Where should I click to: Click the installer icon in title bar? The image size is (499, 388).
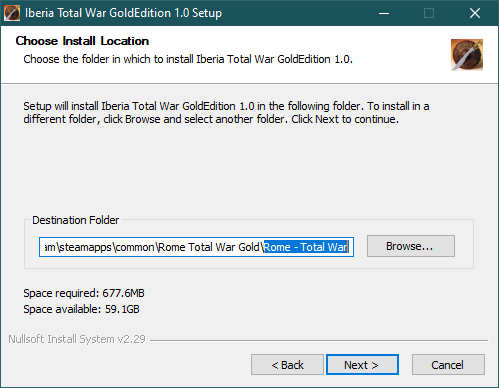(x=12, y=13)
